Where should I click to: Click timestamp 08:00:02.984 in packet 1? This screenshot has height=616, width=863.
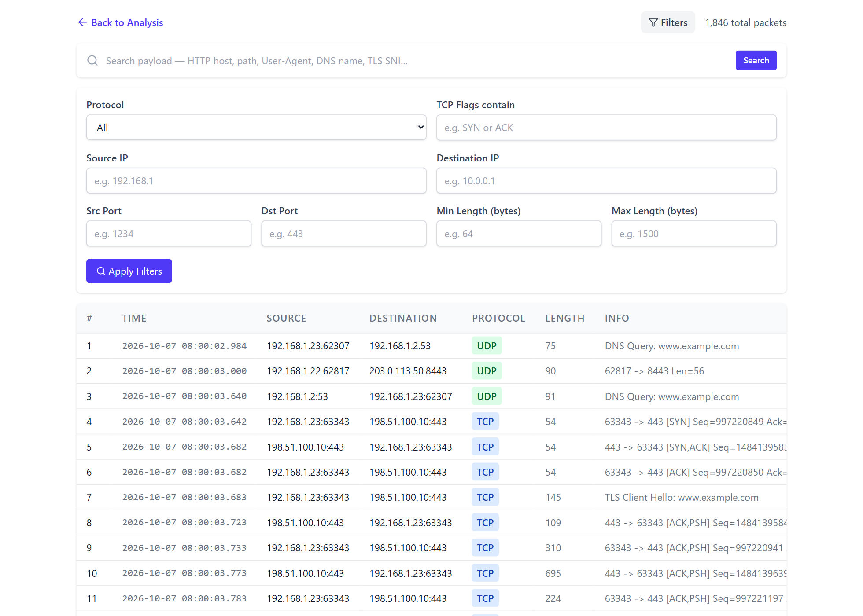point(184,346)
